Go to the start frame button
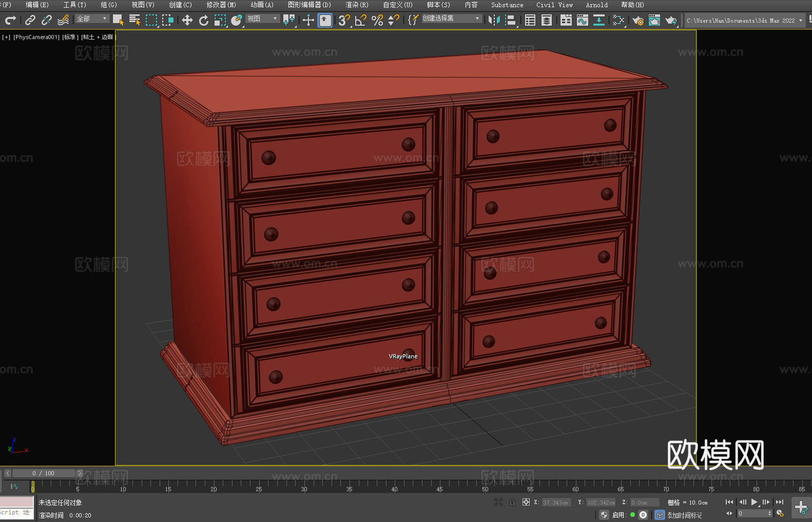The image size is (812, 522). coord(729,502)
